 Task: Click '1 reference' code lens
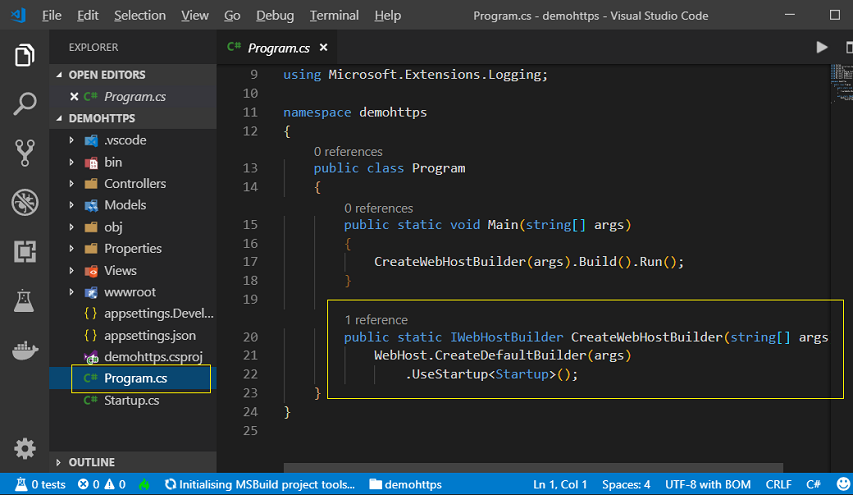(x=376, y=320)
